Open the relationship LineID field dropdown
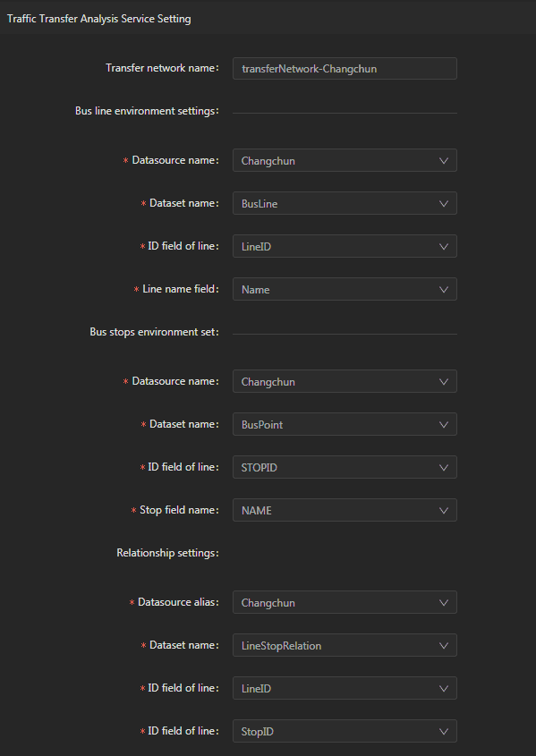536x756 pixels. 345,689
